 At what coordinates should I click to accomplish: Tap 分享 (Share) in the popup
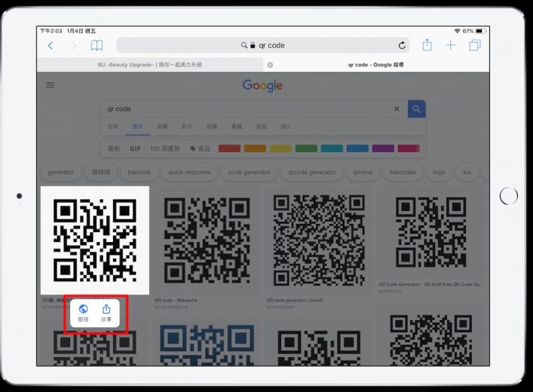click(x=106, y=313)
